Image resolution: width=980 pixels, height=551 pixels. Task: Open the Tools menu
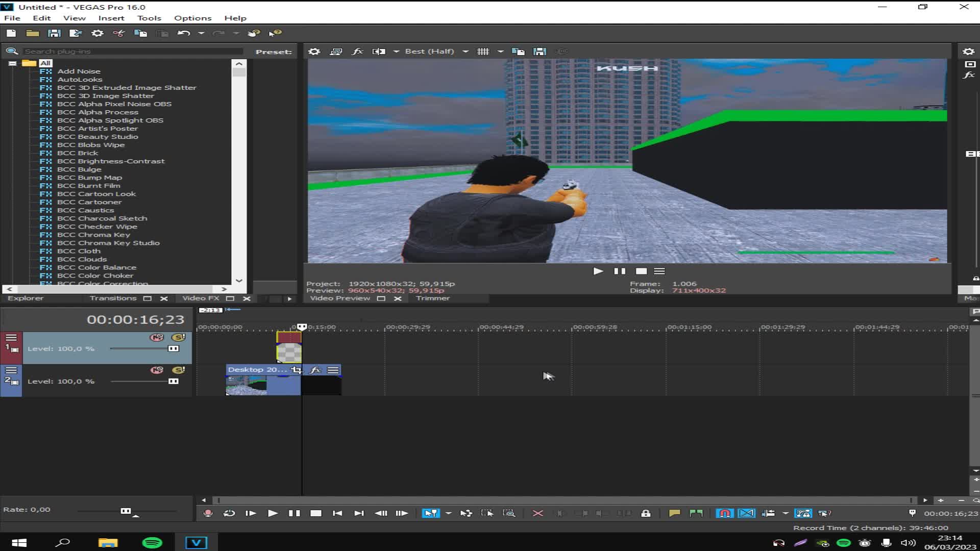click(x=149, y=18)
